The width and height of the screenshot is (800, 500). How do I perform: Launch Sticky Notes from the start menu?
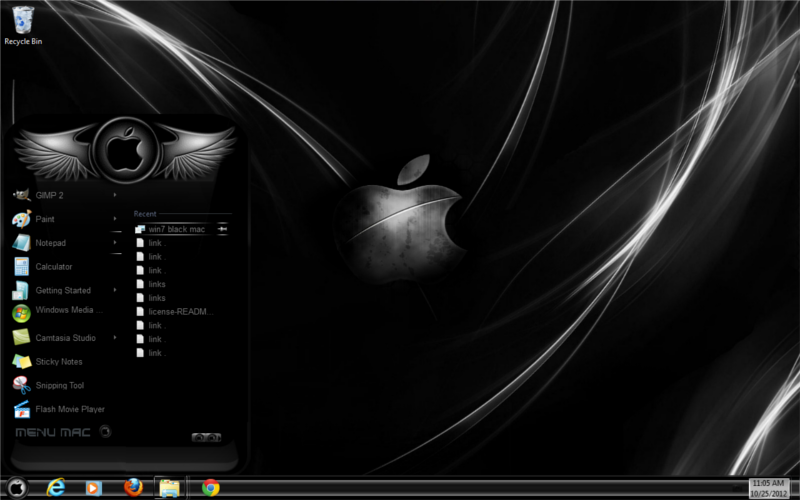coord(64,361)
